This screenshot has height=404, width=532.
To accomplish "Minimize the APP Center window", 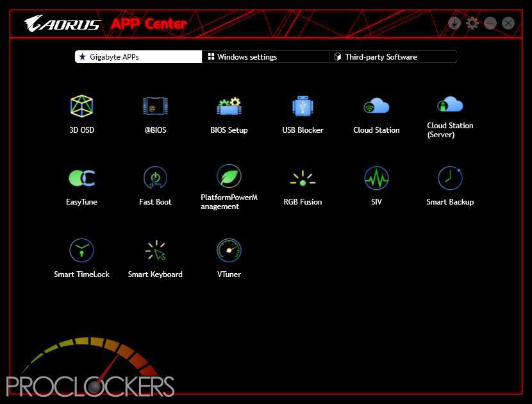I will click(x=490, y=23).
